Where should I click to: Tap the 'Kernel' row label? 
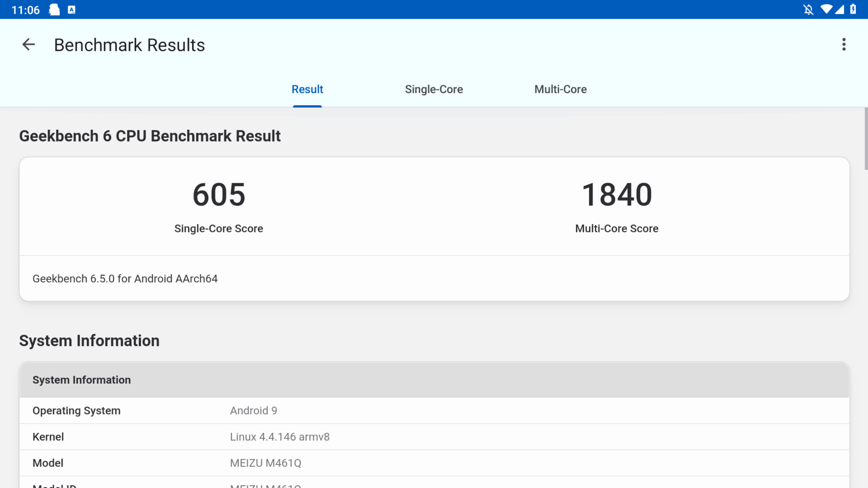pos(48,437)
